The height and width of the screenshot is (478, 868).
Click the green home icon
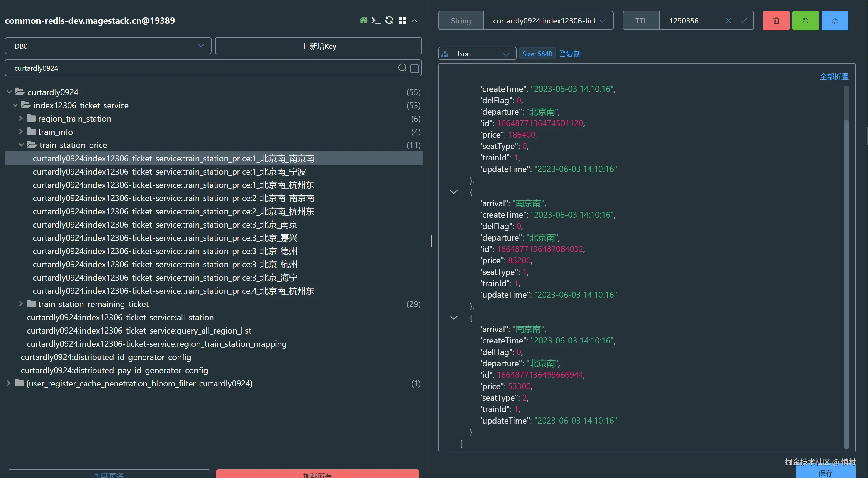pyautogui.click(x=363, y=20)
